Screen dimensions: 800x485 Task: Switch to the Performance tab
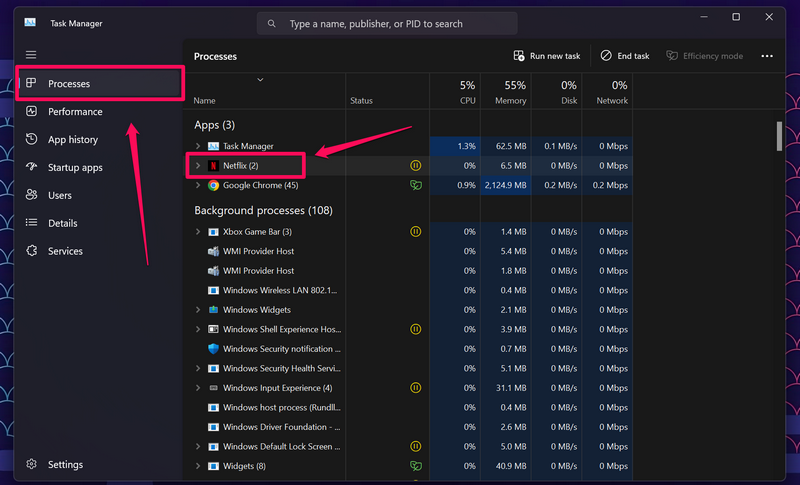75,112
